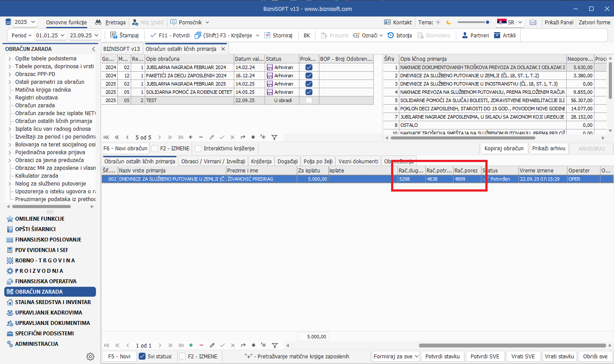This screenshot has height=364, width=614.
Task: Expand the SR language dropdown
Action: coord(510,22)
